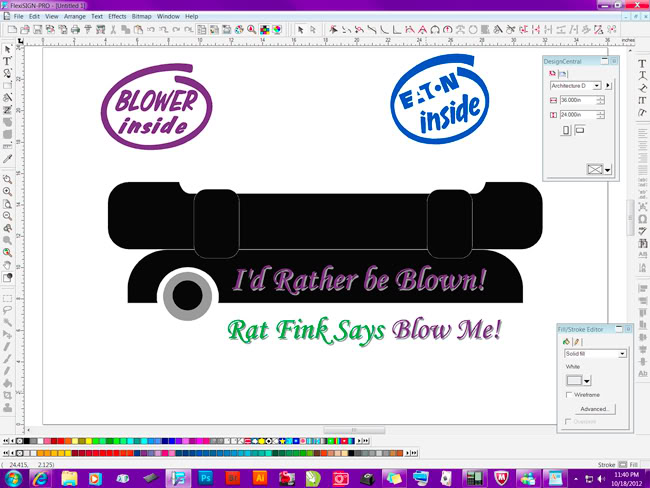Click the height stepper for 24.000in
650x488 pixels.
click(x=600, y=114)
